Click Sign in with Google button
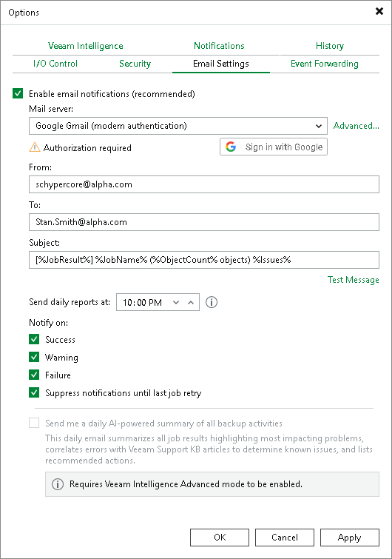 (x=274, y=147)
